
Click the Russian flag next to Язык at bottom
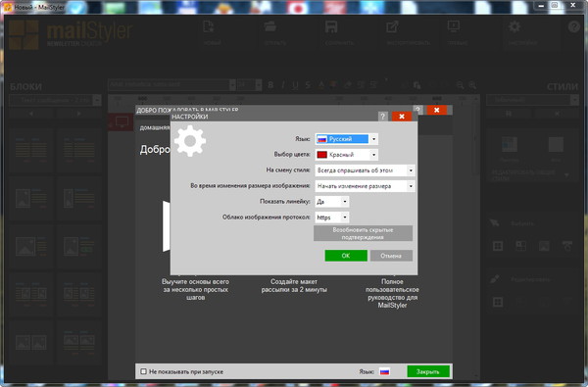(384, 371)
